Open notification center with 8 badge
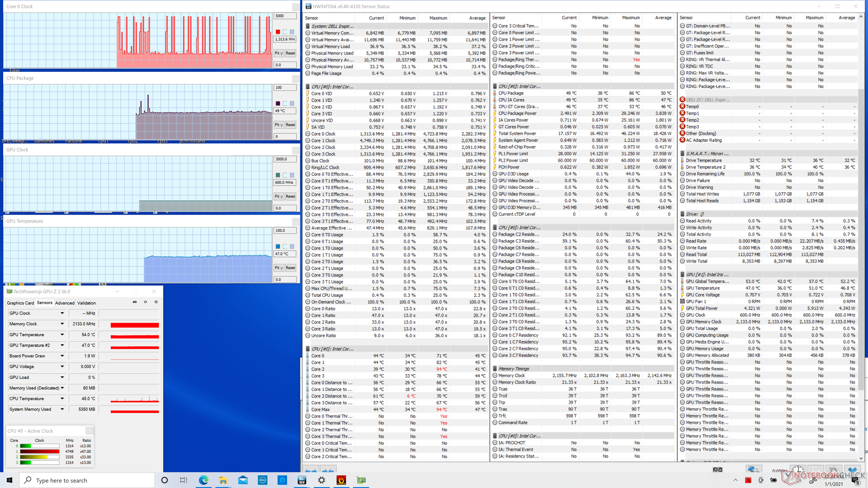868x488 pixels. click(x=856, y=480)
